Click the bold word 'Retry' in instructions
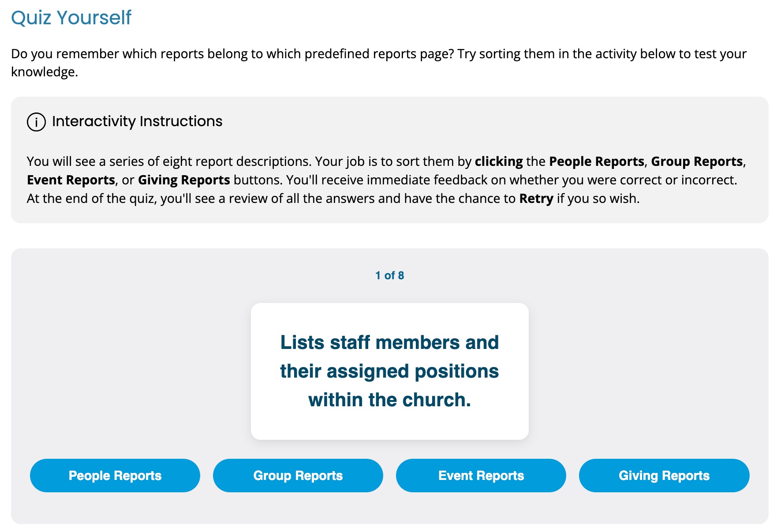777x532 pixels. pos(536,199)
